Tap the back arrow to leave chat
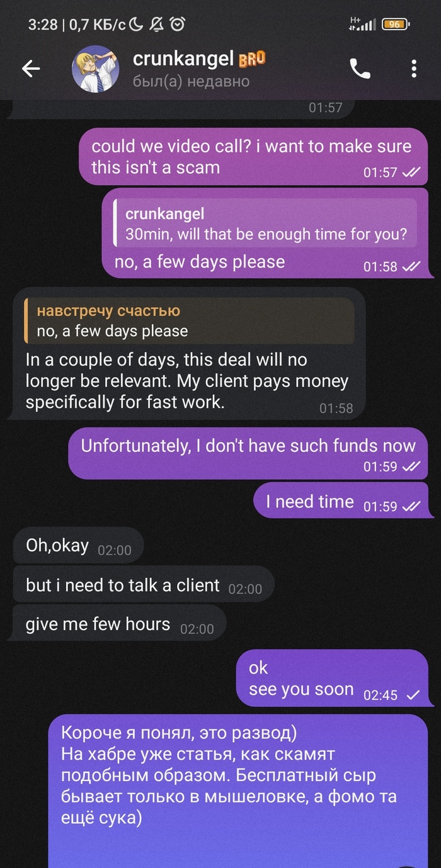This screenshot has width=441, height=868. coord(31,69)
